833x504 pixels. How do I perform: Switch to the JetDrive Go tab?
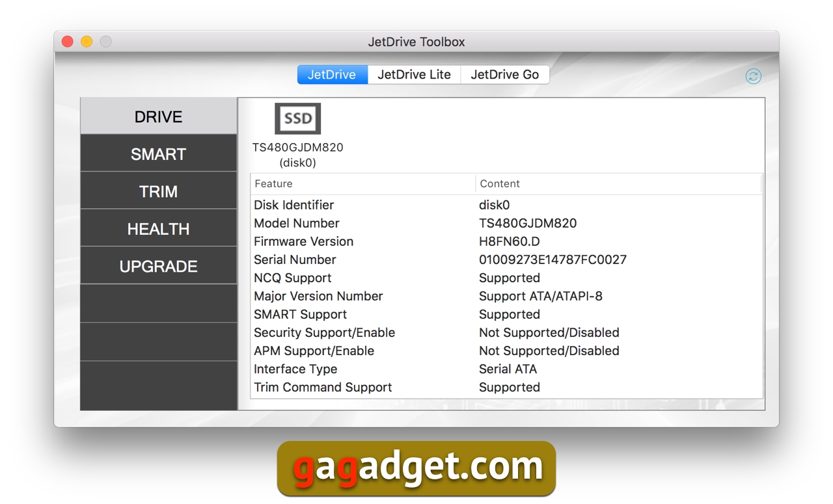click(505, 75)
